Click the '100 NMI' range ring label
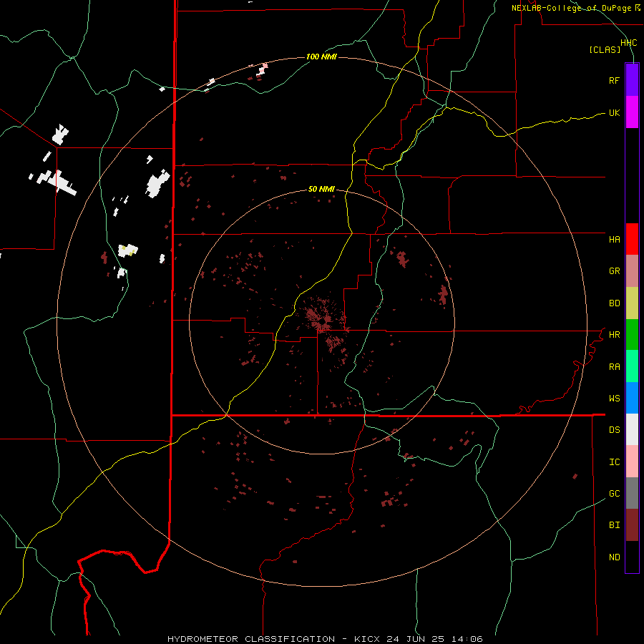Image resolution: width=644 pixels, height=644 pixels. click(x=321, y=57)
